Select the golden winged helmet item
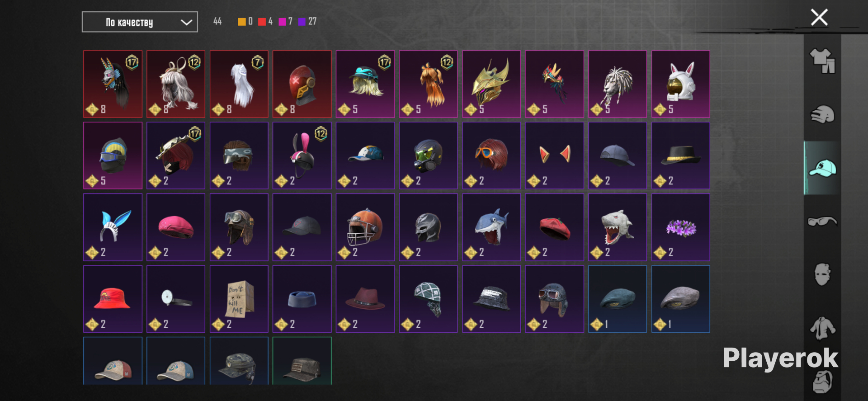The height and width of the screenshot is (401, 868). (491, 84)
